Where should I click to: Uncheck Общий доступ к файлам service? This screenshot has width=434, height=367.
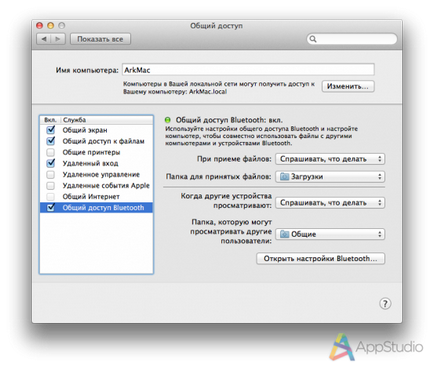click(51, 141)
